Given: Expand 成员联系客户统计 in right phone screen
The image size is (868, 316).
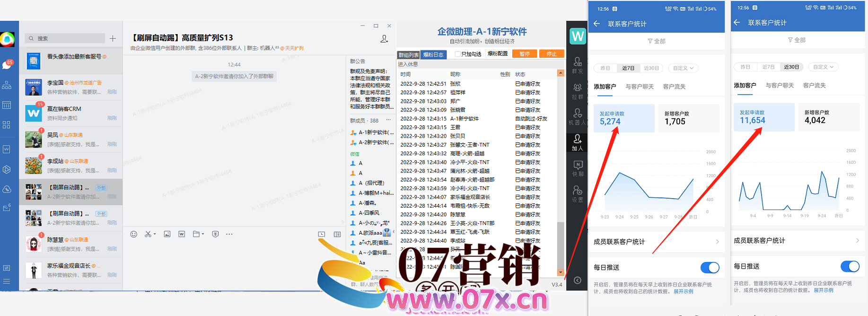Looking at the screenshot, I should click(797, 241).
